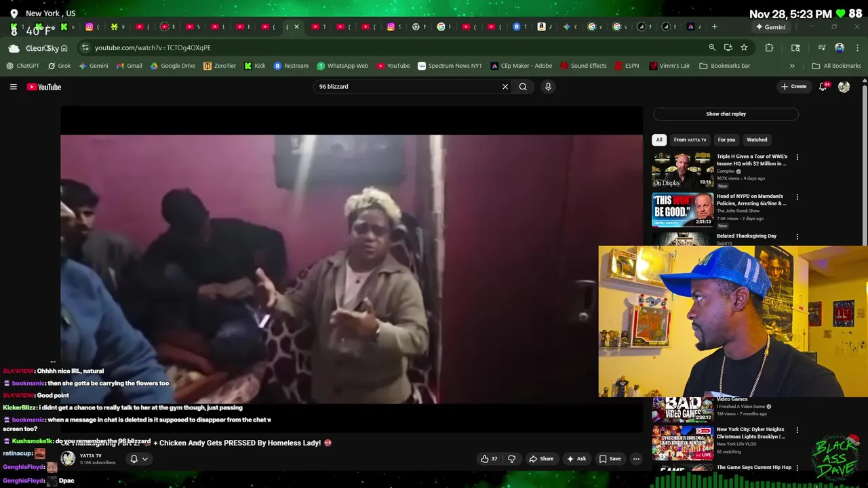
Task: Open the ZeroTier bookmark
Action: [x=220, y=66]
